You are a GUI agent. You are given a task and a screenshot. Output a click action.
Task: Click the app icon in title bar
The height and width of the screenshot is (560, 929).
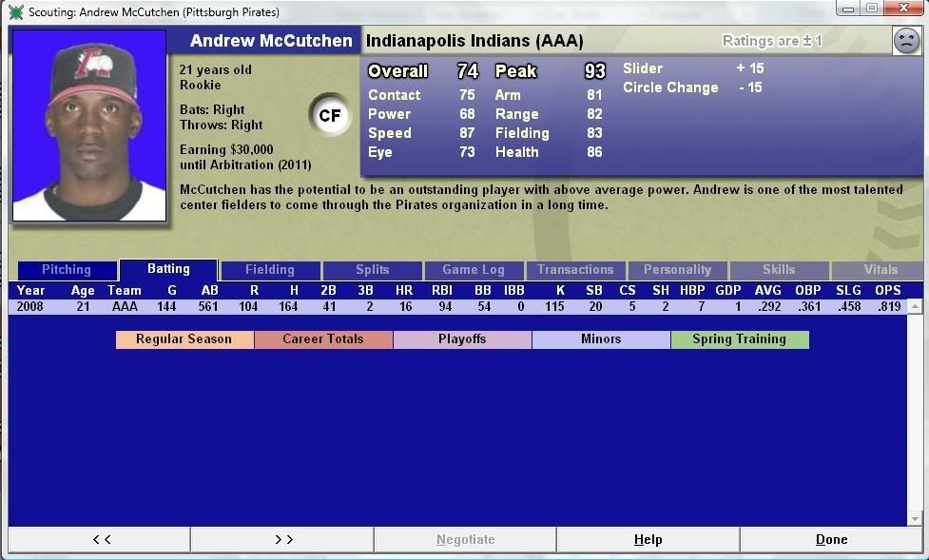coord(15,12)
